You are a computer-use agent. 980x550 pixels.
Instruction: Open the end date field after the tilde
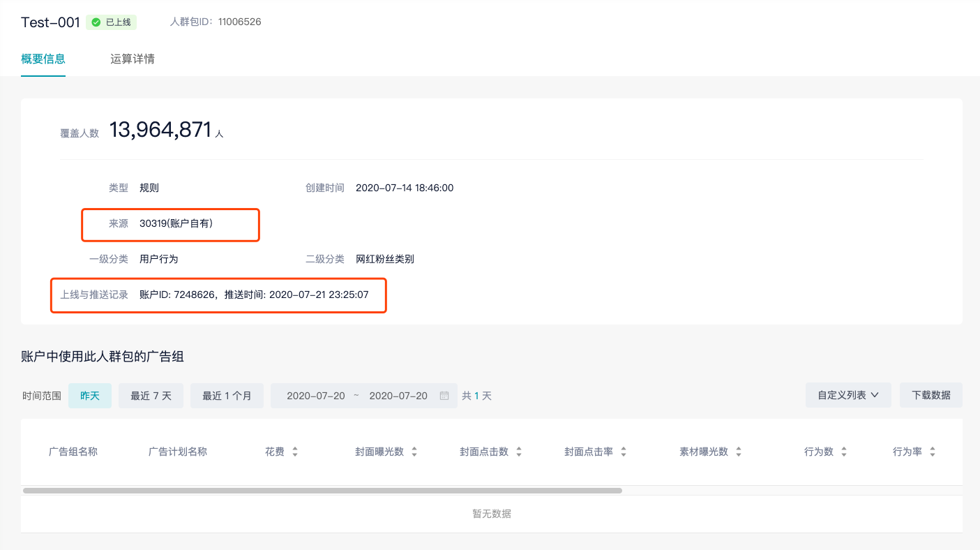pyautogui.click(x=398, y=396)
